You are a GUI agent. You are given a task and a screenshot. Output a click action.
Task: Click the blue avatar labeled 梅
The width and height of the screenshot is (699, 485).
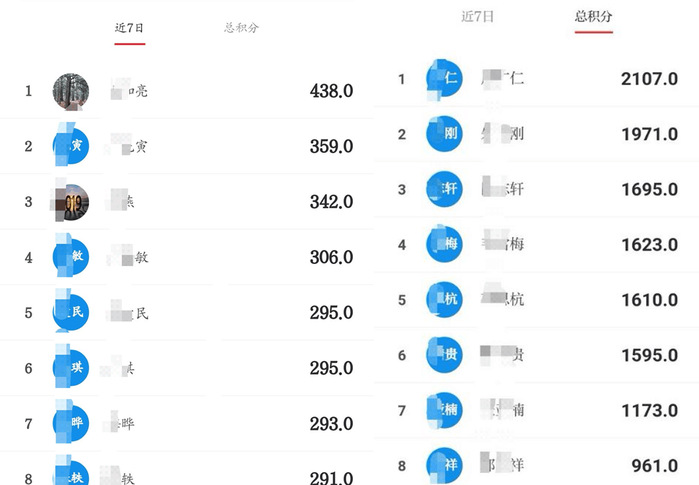tap(446, 244)
